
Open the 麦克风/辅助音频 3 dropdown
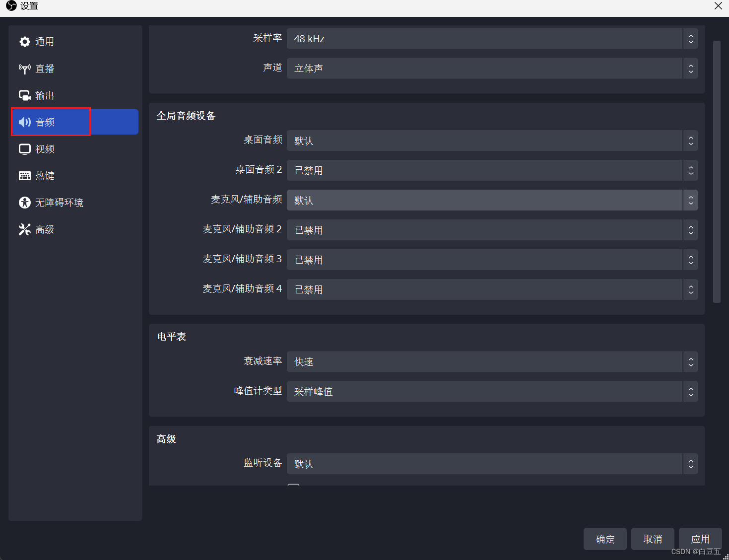492,260
